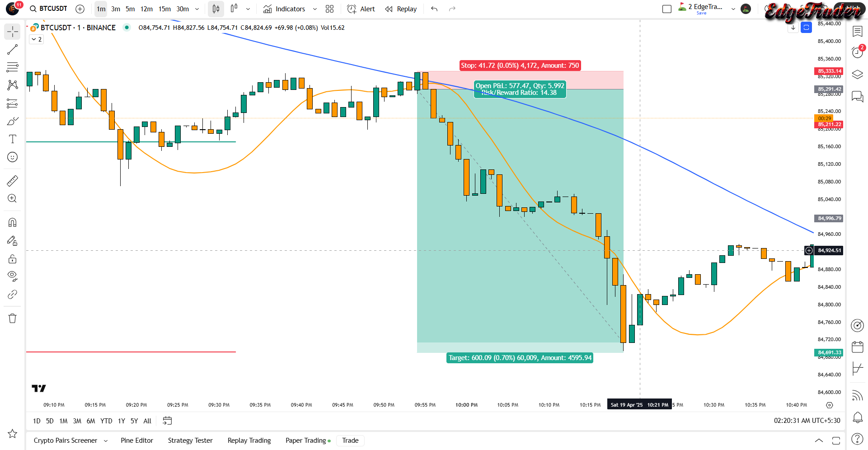Open the Indicators dialog

click(284, 9)
